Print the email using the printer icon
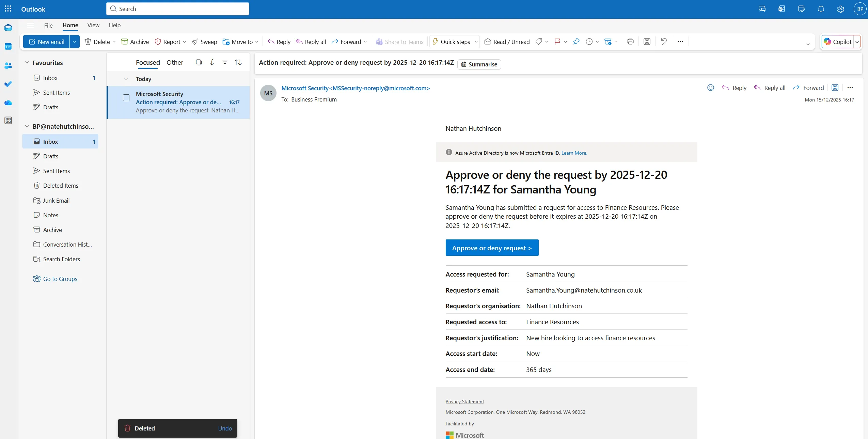 coord(630,42)
